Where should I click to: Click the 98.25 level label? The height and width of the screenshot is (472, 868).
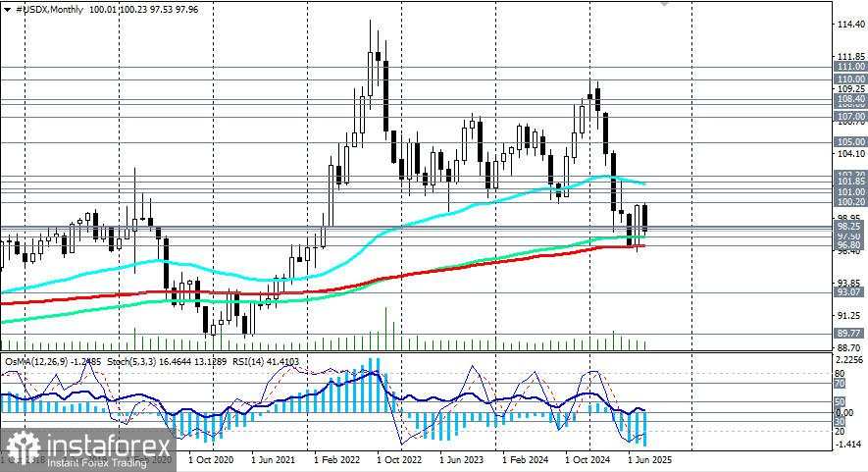850,227
